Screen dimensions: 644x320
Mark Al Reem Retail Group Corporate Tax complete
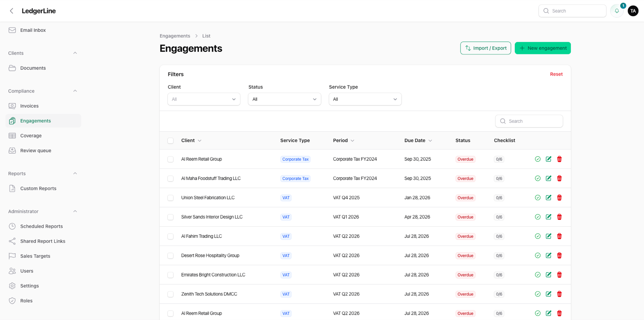(538, 159)
